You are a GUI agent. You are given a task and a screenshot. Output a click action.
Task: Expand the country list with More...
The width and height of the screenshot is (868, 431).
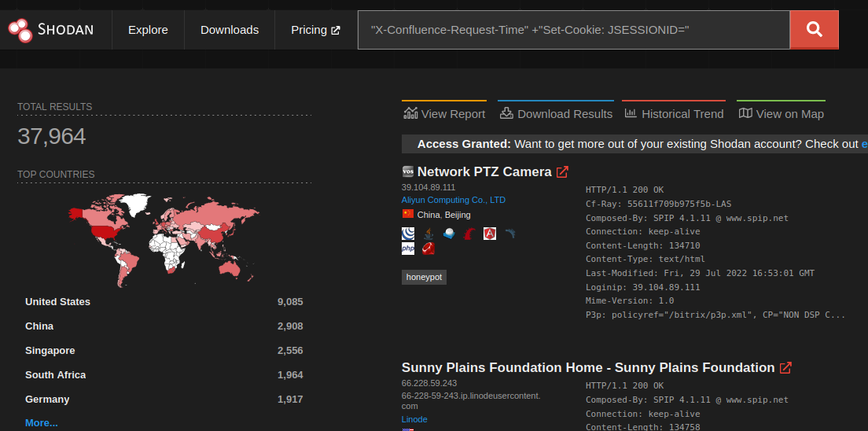pos(42,423)
